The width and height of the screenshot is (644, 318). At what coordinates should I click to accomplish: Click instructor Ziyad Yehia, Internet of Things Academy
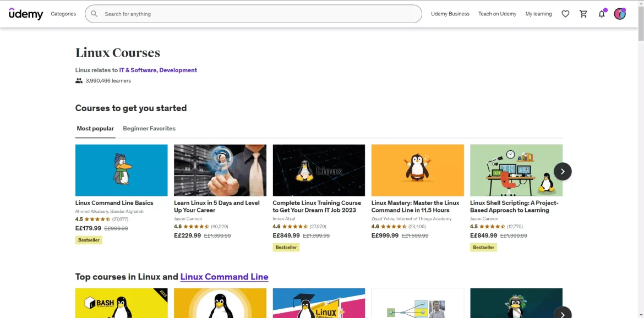(412, 219)
